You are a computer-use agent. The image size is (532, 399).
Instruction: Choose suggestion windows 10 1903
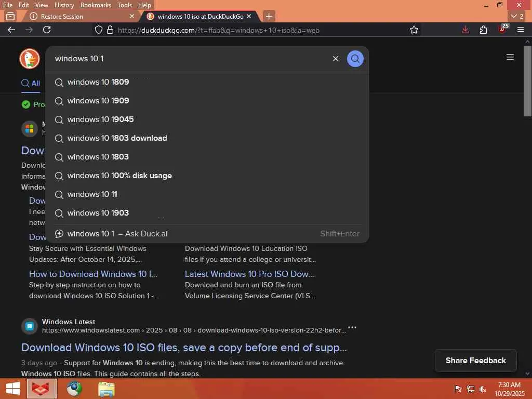tap(207, 212)
